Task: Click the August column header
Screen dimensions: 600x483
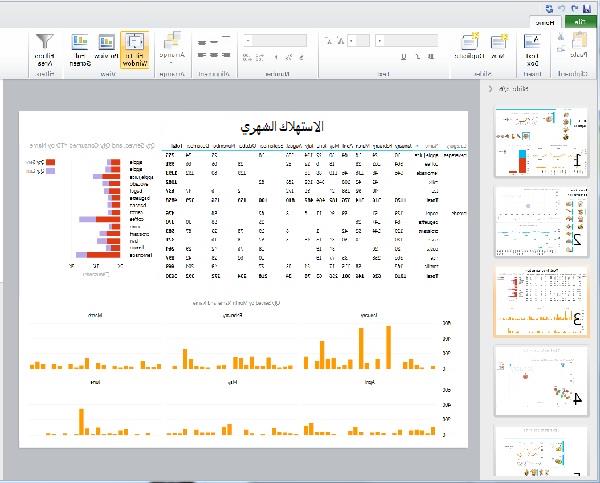Action: point(294,146)
